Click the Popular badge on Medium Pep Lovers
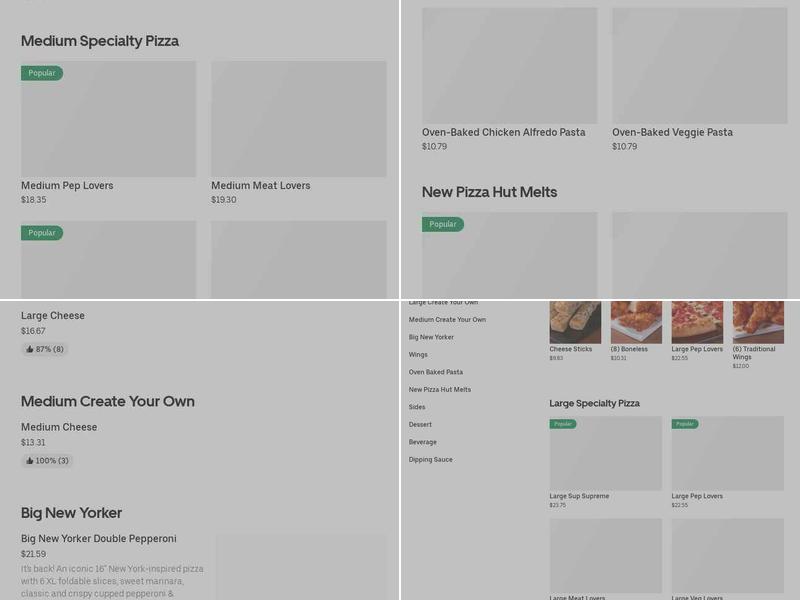The height and width of the screenshot is (600, 800). [x=41, y=73]
